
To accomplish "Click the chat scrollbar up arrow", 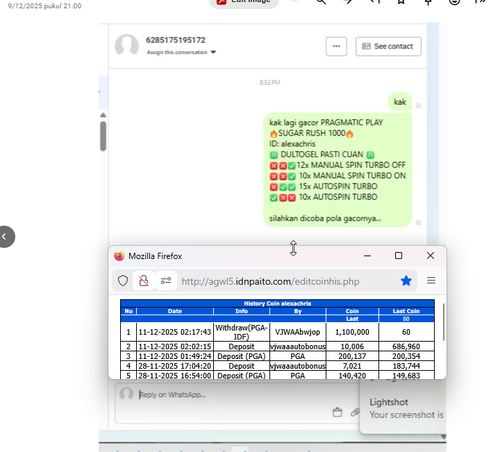I will point(103,115).
